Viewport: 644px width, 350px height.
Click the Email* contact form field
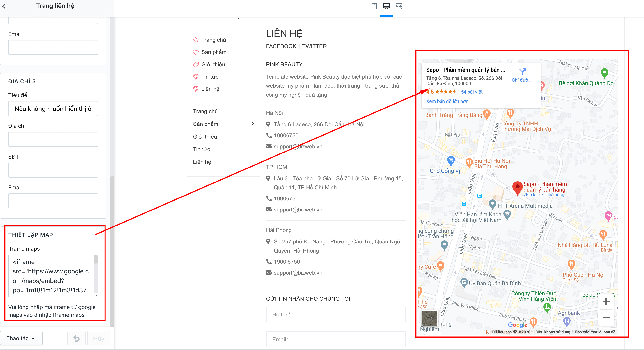tap(336, 340)
